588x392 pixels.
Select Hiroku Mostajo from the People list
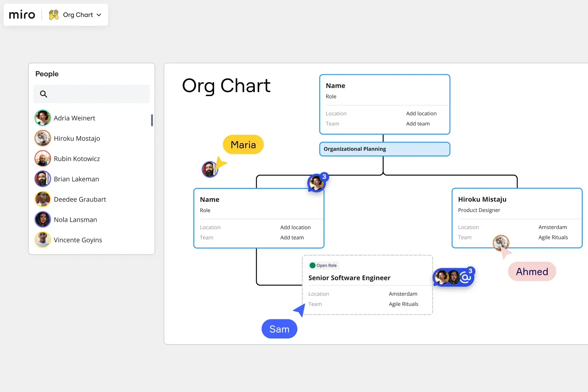click(x=77, y=138)
